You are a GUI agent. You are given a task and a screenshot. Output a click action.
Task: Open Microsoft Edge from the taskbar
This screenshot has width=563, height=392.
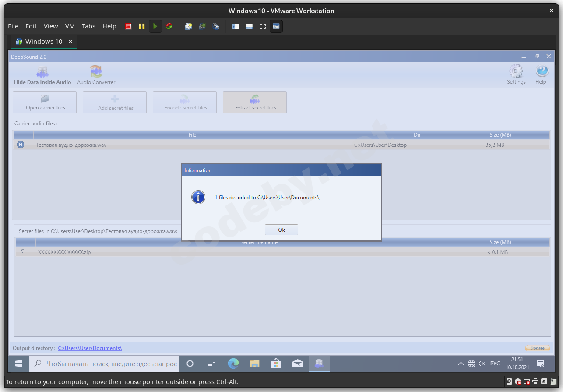[x=233, y=364]
